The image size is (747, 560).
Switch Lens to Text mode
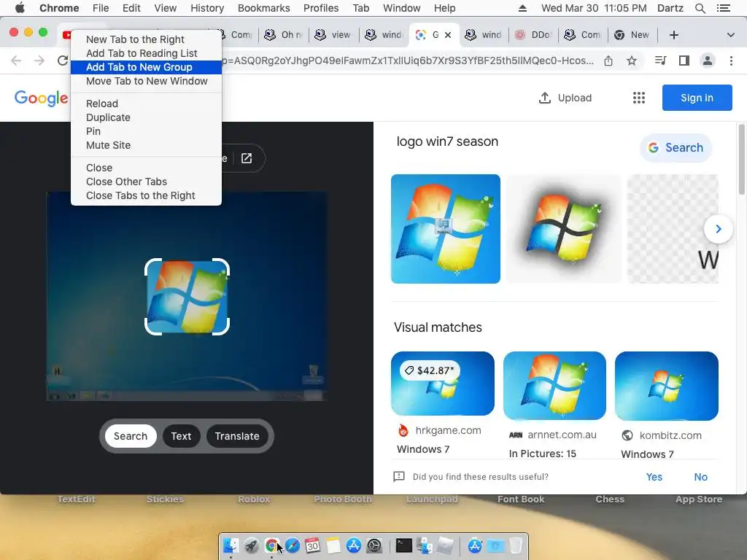coord(181,436)
